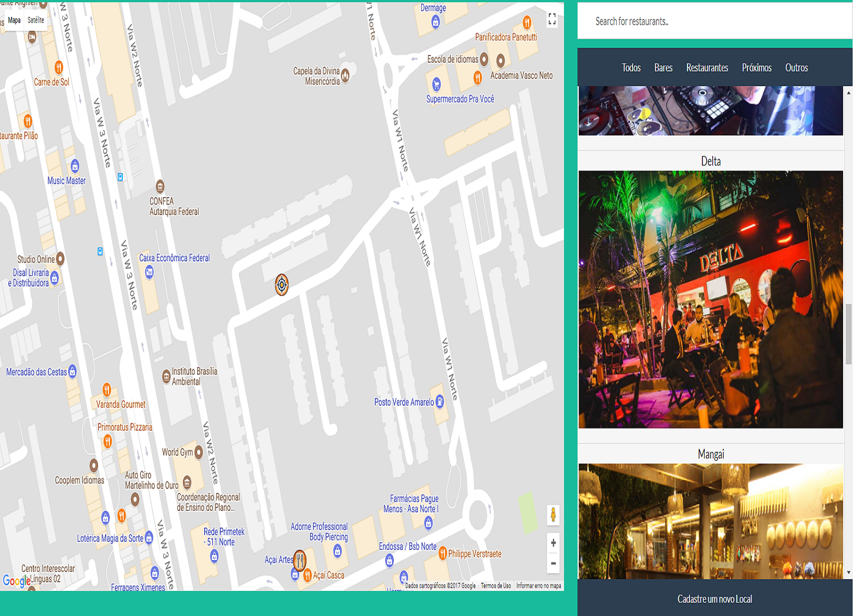
Task: Select the Posto Verde Amarelo gas pin
Action: coord(440,401)
